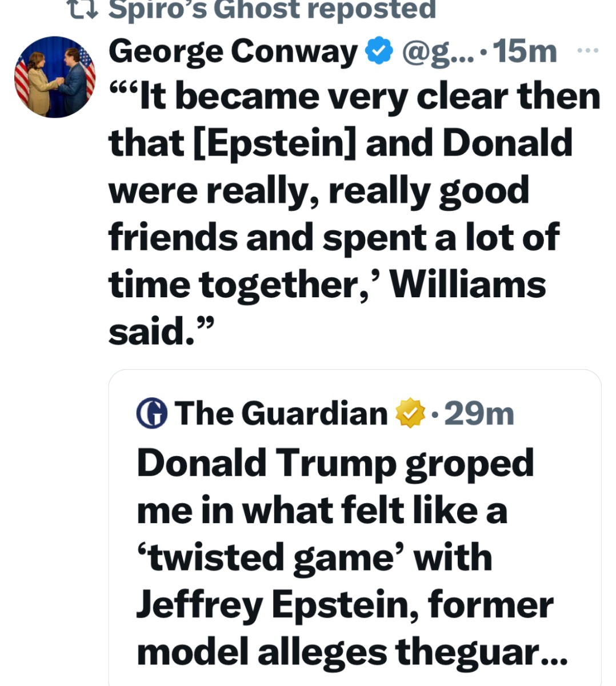The image size is (616, 686).
Task: Click 'Donald Trump groped' headline line
Action: tap(335, 464)
